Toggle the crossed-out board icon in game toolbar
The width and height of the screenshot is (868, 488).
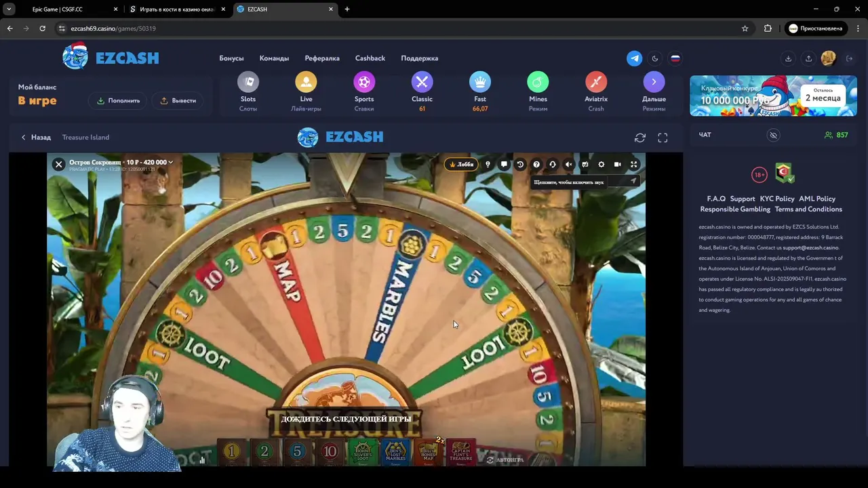(585, 164)
